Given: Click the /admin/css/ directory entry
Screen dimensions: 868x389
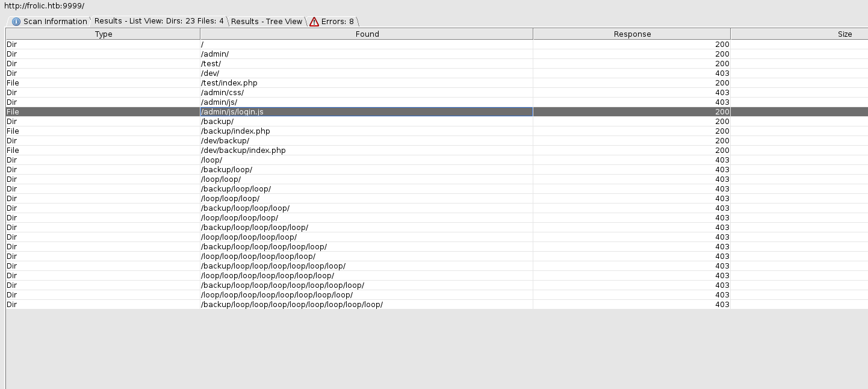Looking at the screenshot, I should pyautogui.click(x=222, y=93).
